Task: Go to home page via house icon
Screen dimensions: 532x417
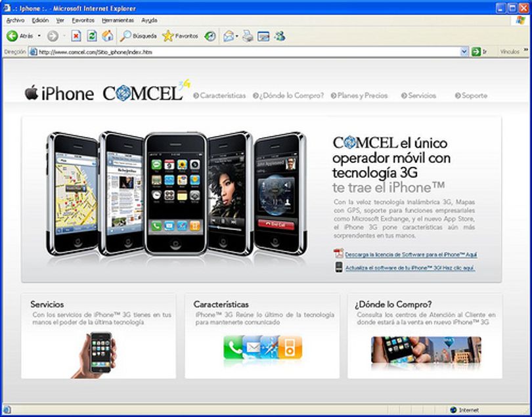Action: (x=108, y=35)
